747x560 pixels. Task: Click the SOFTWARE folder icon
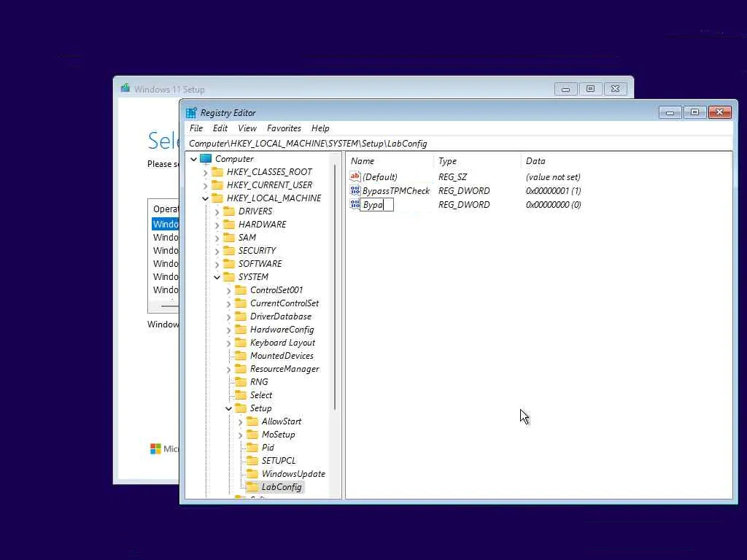(x=229, y=263)
